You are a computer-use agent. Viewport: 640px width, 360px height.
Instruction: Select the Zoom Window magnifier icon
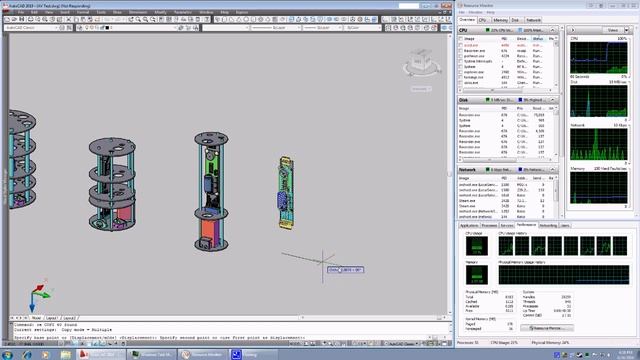(x=146, y=19)
